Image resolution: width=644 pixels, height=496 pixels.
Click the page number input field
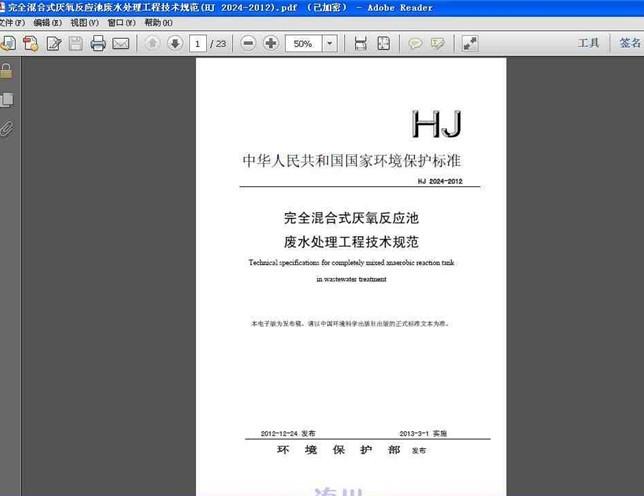(198, 44)
